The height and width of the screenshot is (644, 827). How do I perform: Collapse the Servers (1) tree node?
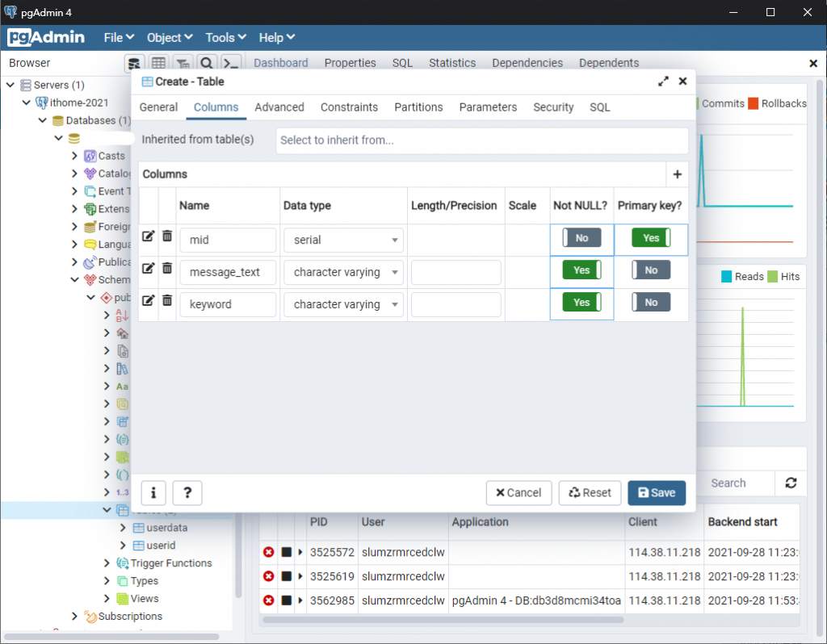tap(10, 85)
